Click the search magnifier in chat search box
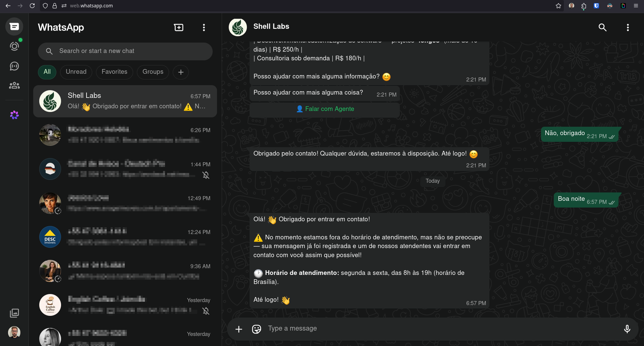The width and height of the screenshot is (644, 346). (49, 51)
